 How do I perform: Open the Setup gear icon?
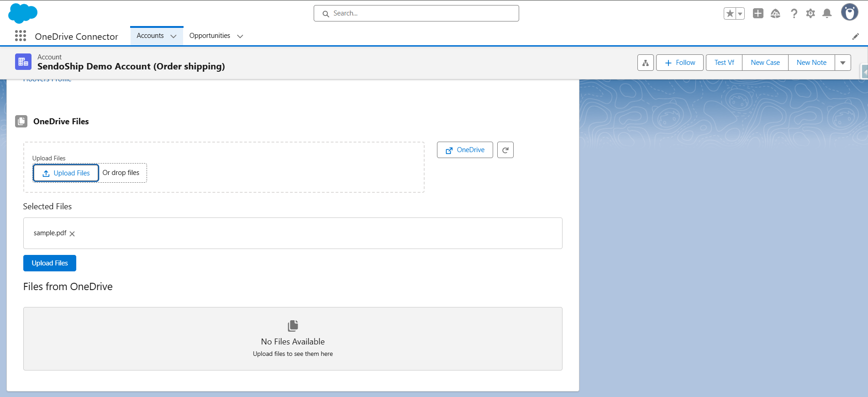tap(810, 14)
